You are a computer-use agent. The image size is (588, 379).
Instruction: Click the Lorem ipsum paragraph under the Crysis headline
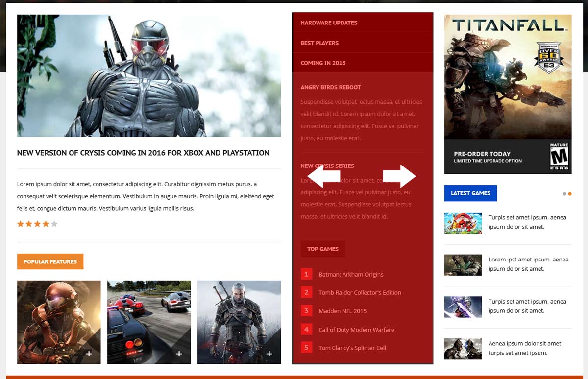(146, 196)
